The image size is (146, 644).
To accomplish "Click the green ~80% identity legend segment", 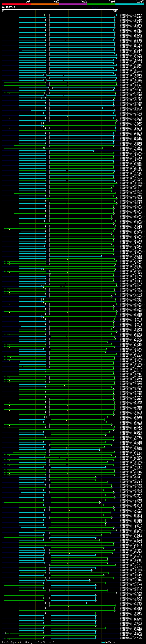I will 101,4.
